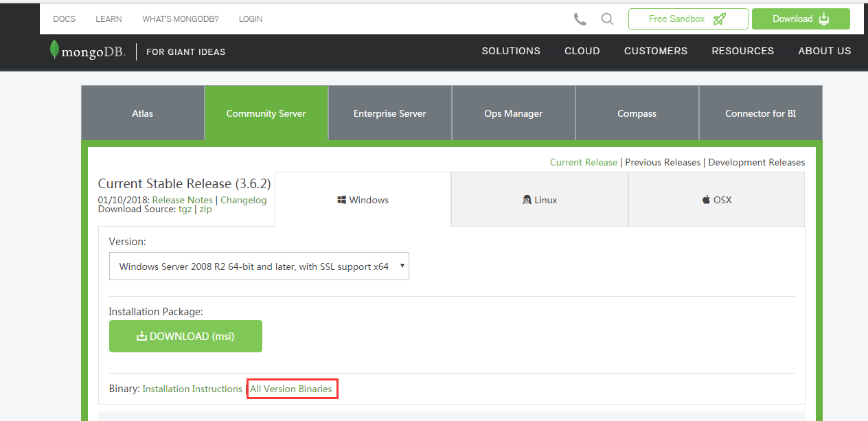Switch to the Atlas tab
The image size is (868, 421).
143,113
